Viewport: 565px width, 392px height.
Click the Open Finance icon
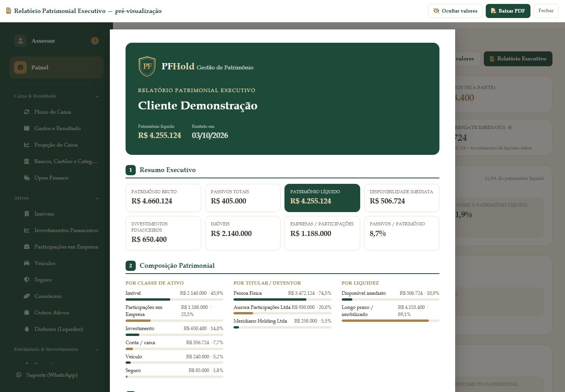(x=27, y=178)
